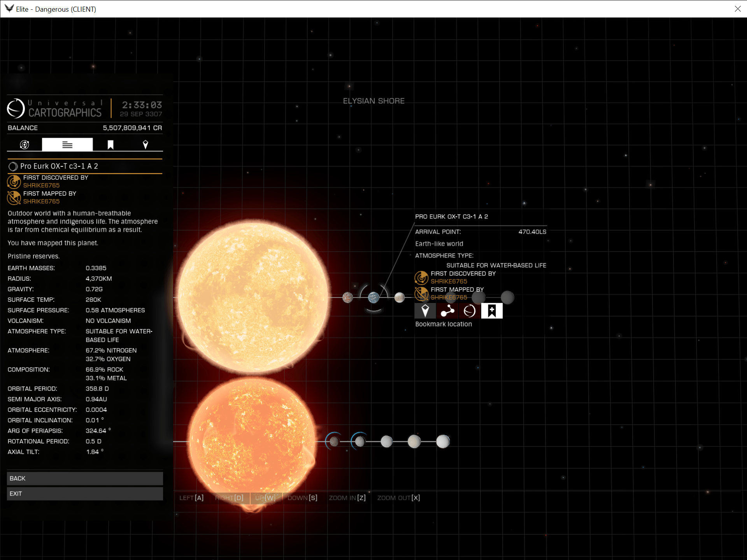Screen dimensions: 747x560
Task: Click the SURFACE PRESSURE value 0.58 ATMOSPHERES
Action: (115, 310)
